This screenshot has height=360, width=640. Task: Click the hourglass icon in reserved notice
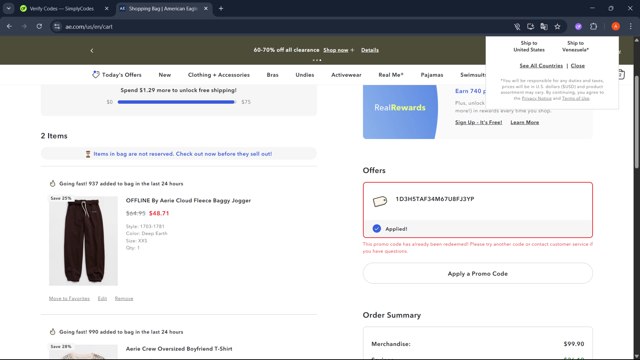coord(88,154)
